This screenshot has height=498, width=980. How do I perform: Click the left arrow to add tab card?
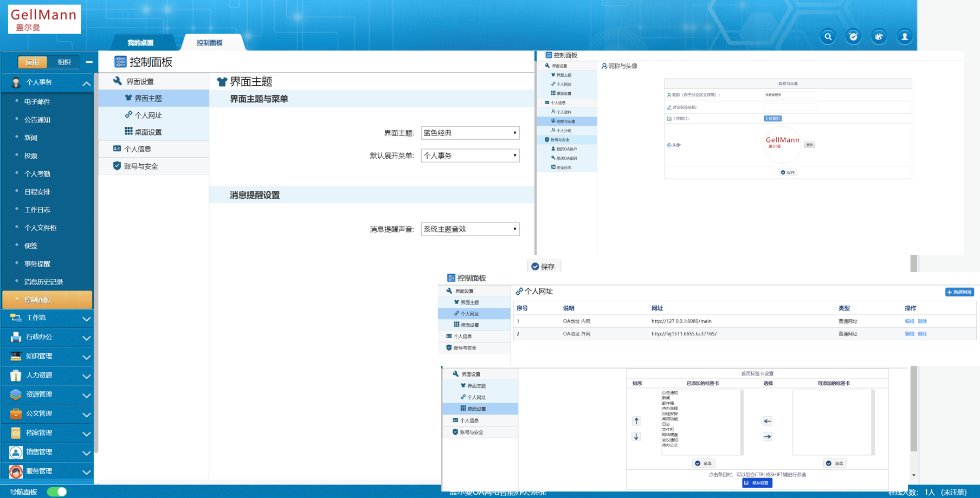click(x=768, y=421)
